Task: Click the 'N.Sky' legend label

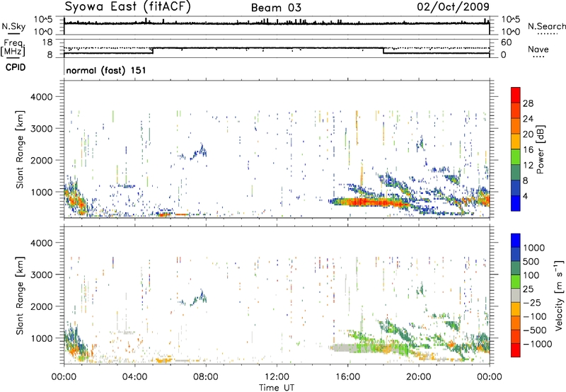Action: tap(13, 26)
